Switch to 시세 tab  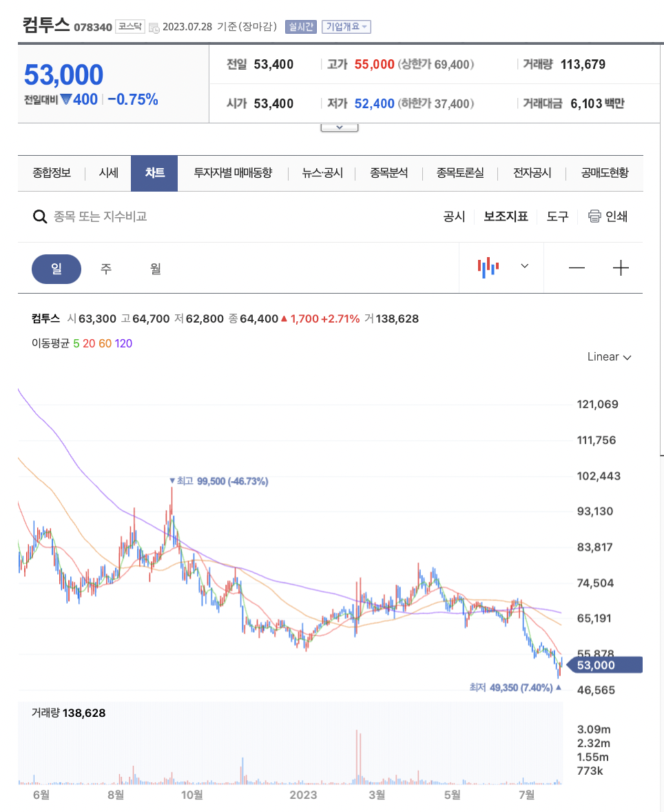point(109,173)
